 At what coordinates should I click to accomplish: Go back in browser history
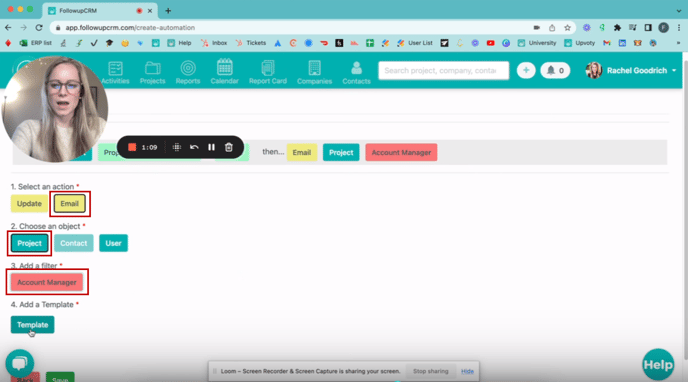[8, 28]
